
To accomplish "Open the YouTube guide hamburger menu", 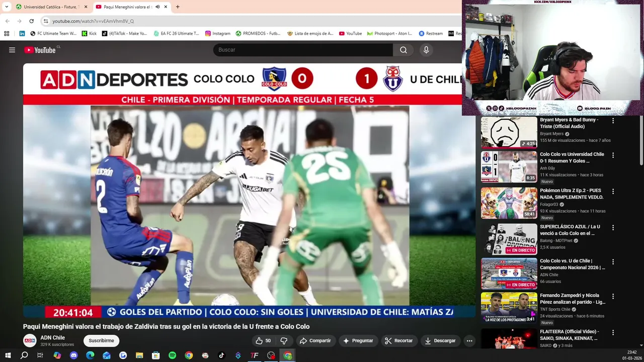I will (x=12, y=50).
